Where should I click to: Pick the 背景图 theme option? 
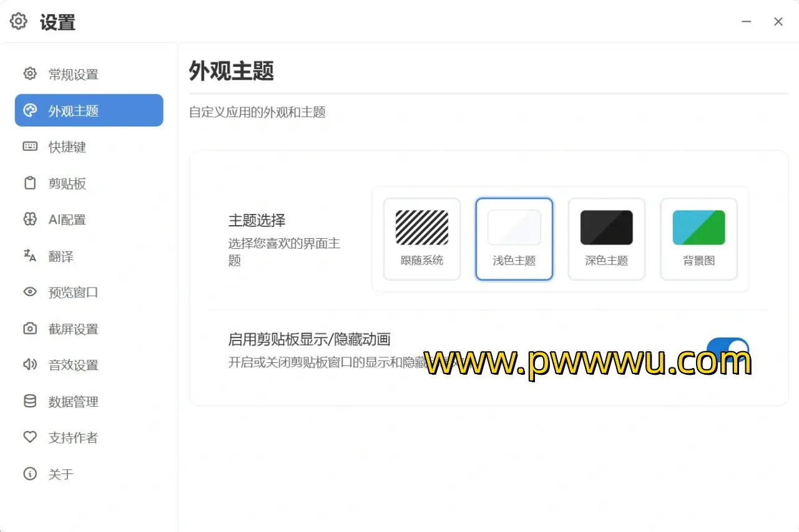pos(699,239)
